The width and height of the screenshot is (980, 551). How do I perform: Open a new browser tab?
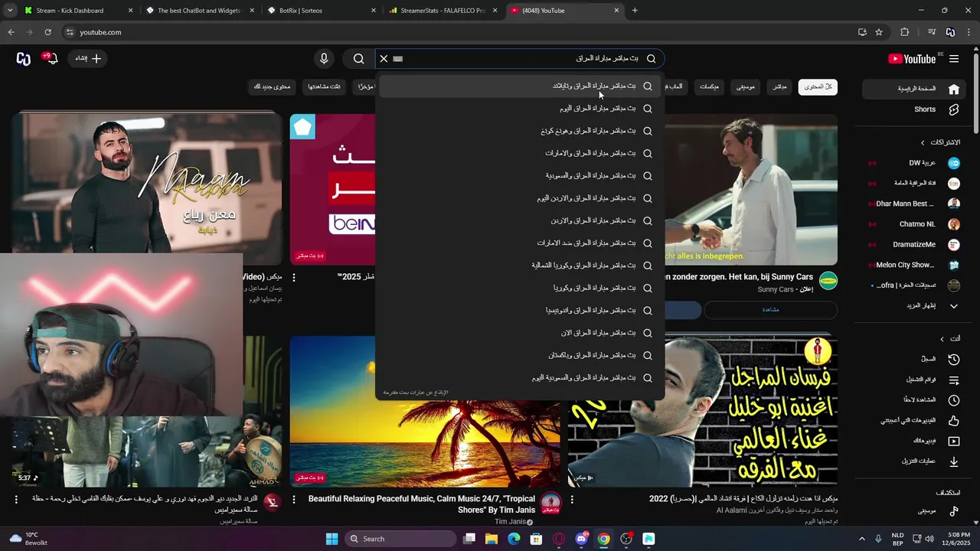tap(635, 11)
